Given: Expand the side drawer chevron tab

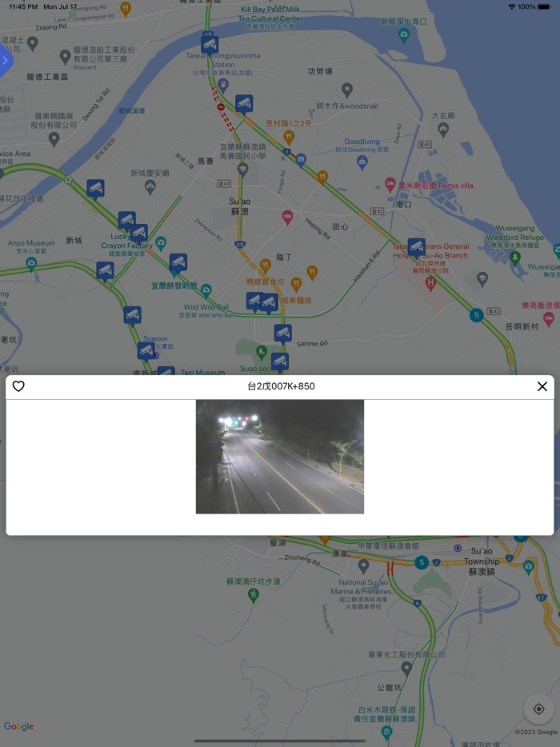Looking at the screenshot, I should click(x=6, y=61).
